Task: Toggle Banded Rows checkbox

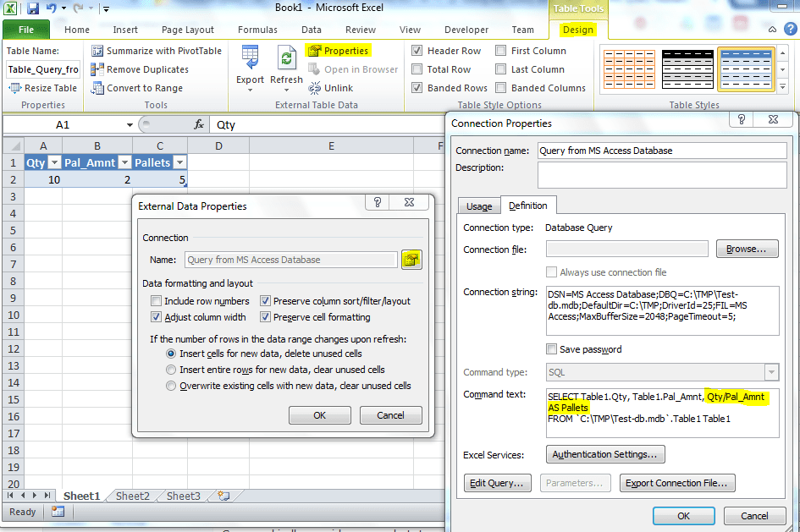Action: tap(417, 88)
